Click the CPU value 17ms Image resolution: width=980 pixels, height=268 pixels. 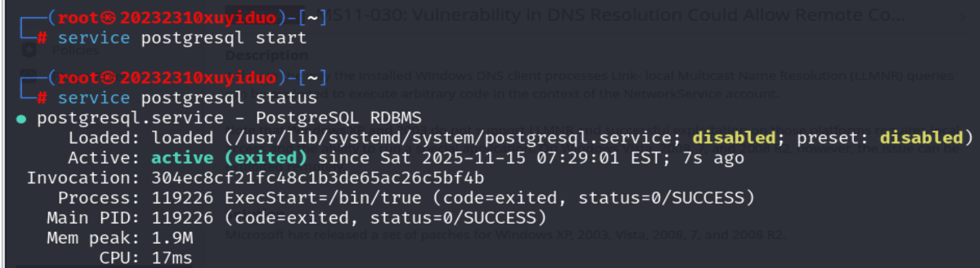(x=172, y=258)
